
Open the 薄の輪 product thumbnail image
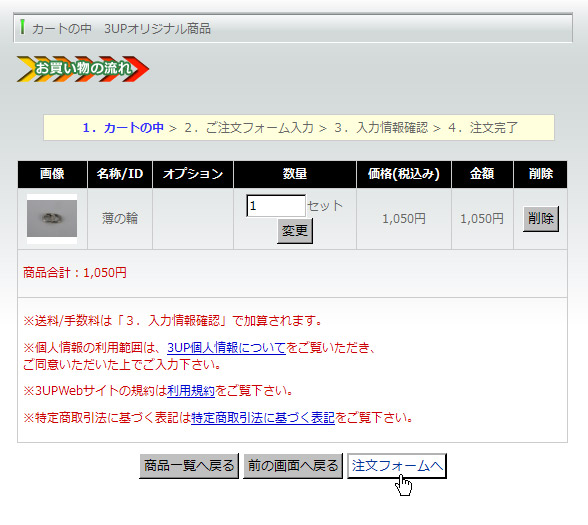[52, 219]
